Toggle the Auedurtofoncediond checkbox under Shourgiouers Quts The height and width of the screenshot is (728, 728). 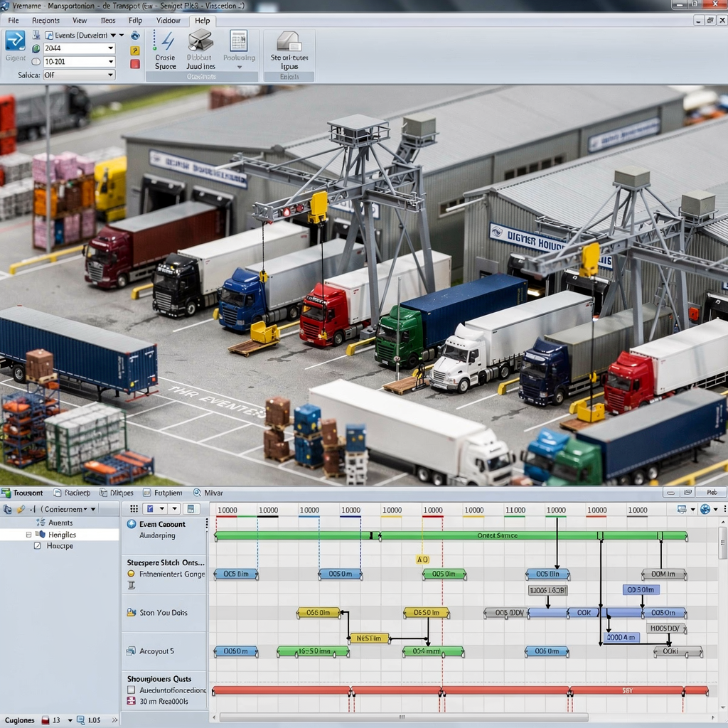(131, 690)
